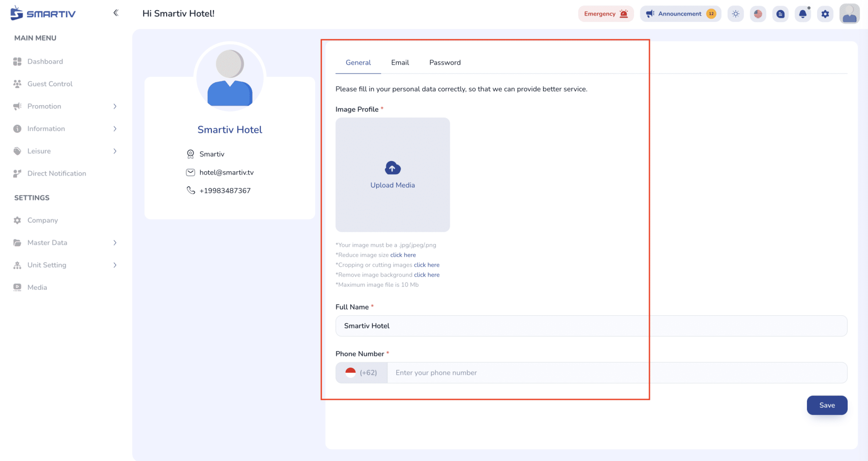Click the profile card avatar image
This screenshot has width=868, height=461.
pos(230,78)
